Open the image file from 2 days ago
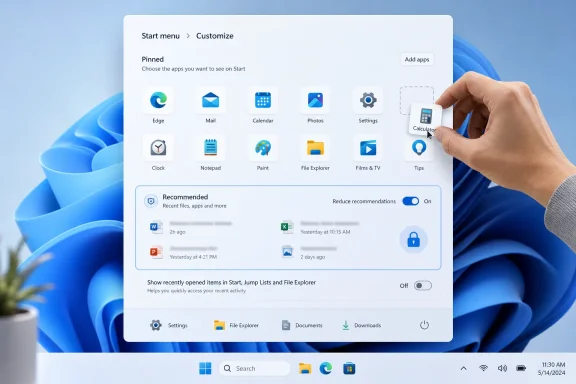 (x=309, y=252)
